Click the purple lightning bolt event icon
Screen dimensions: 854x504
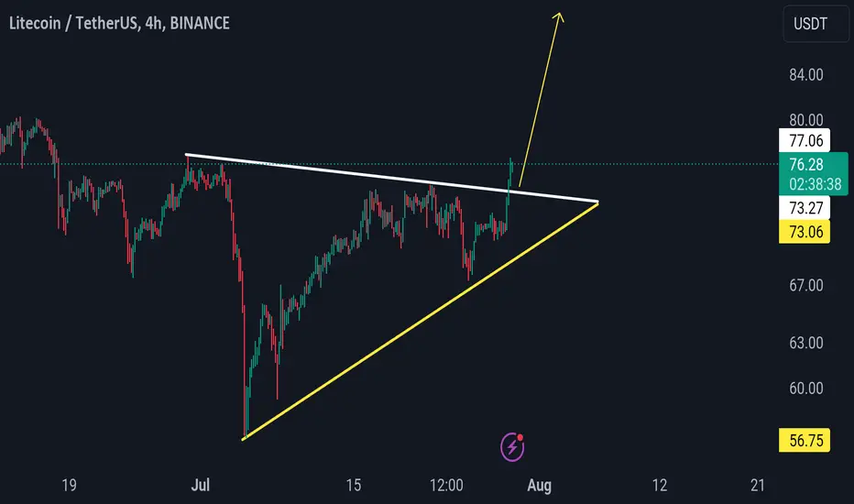coord(512,447)
